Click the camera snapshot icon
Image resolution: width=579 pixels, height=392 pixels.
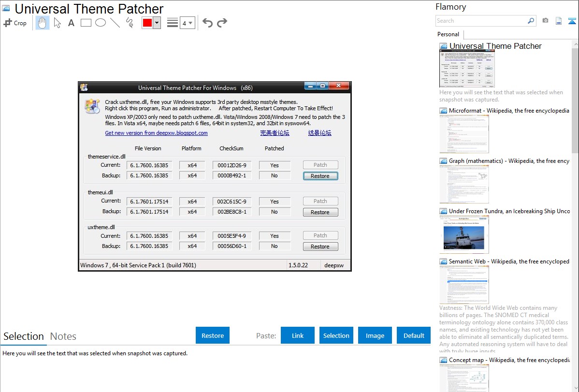pos(545,21)
